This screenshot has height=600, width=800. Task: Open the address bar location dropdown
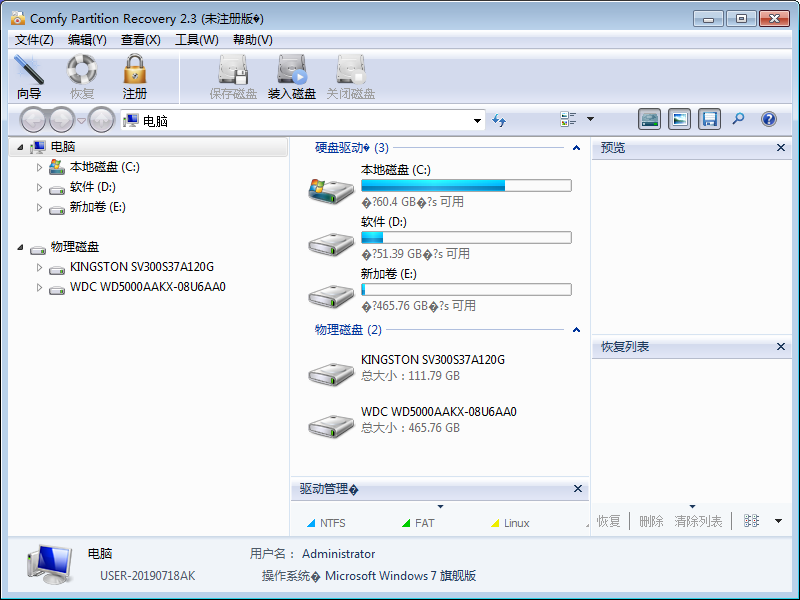coord(477,121)
